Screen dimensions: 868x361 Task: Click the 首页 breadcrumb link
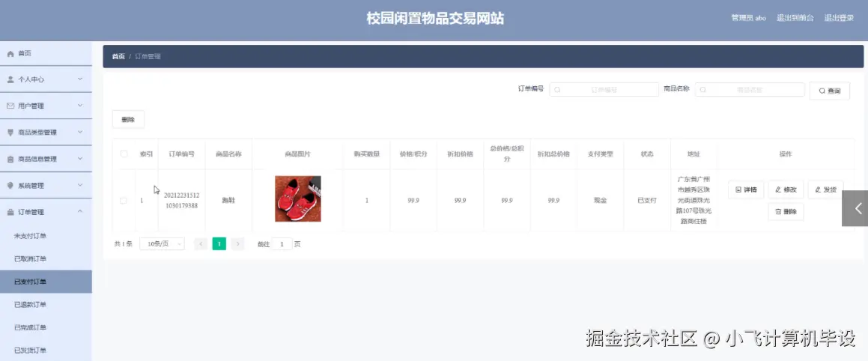click(118, 56)
